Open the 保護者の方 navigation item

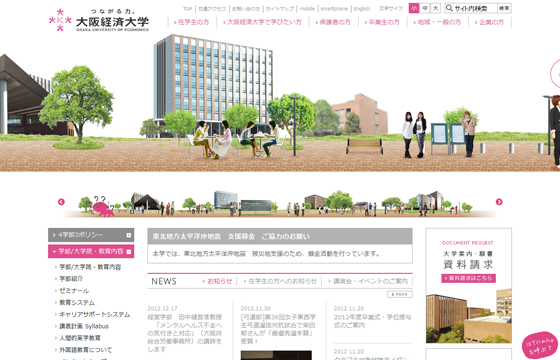tap(333, 22)
